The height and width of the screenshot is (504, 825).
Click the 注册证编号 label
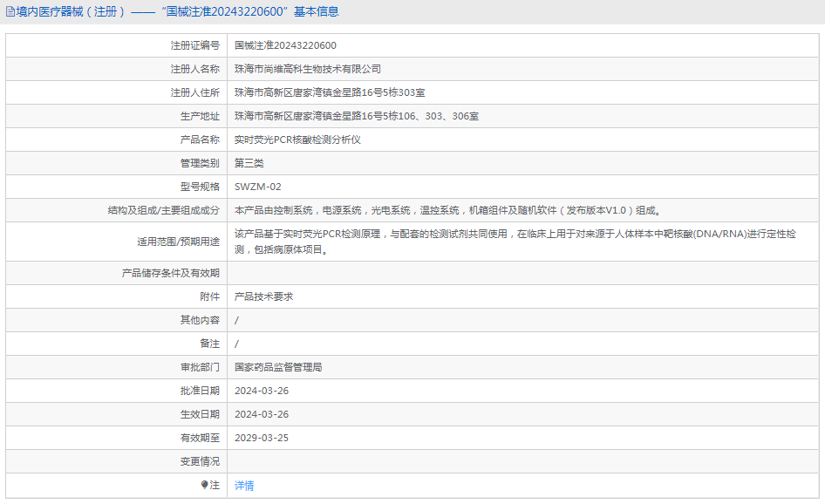coord(194,45)
